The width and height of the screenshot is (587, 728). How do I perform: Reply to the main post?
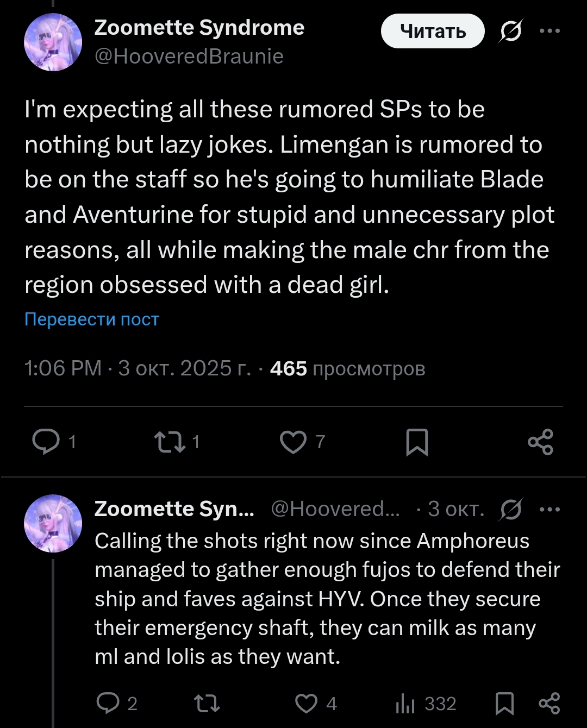53,442
